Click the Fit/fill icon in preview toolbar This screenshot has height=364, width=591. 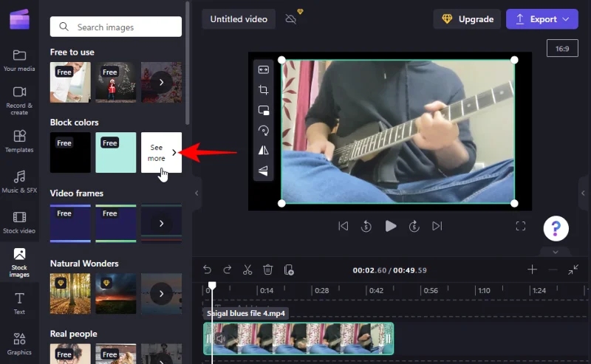point(264,69)
